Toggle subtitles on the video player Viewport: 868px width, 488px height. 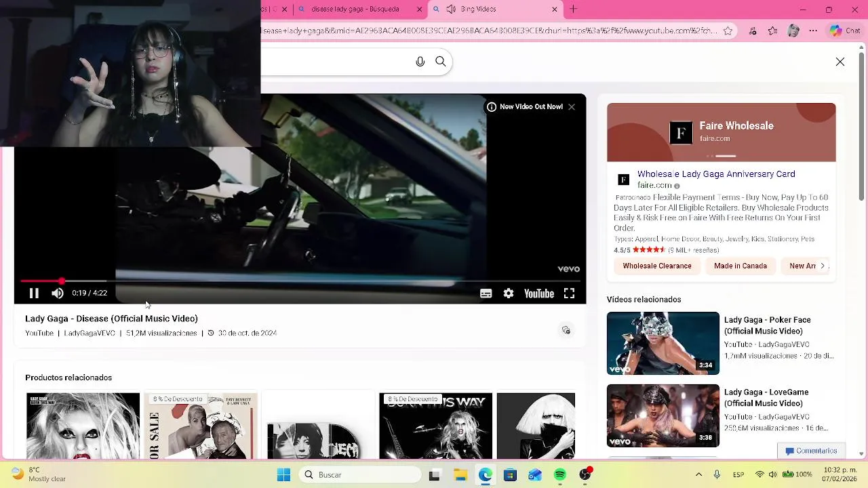pyautogui.click(x=486, y=293)
